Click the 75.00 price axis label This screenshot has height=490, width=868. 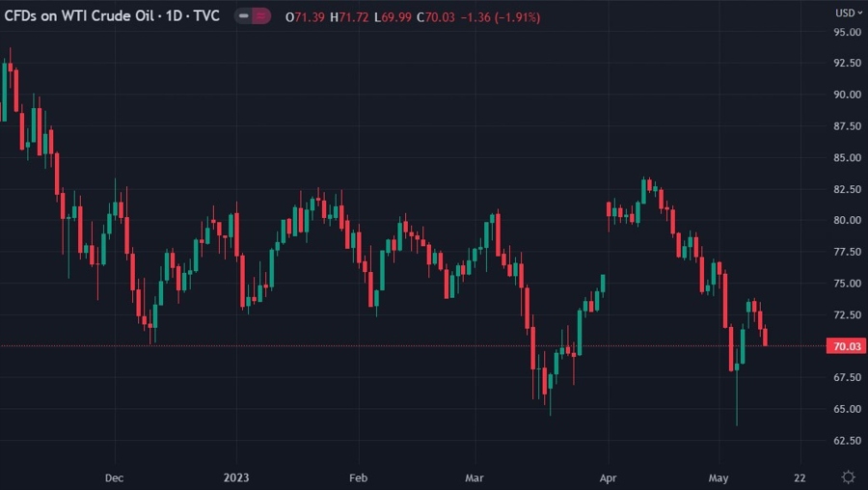click(x=847, y=284)
